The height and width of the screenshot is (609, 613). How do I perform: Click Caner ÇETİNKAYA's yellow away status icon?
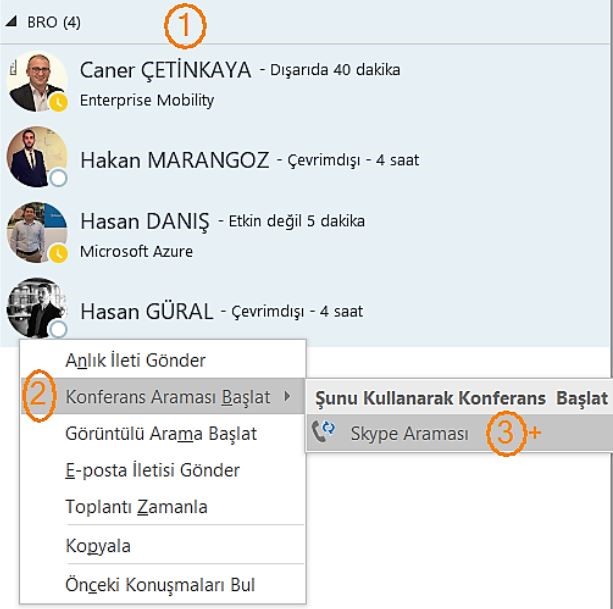pos(59,102)
